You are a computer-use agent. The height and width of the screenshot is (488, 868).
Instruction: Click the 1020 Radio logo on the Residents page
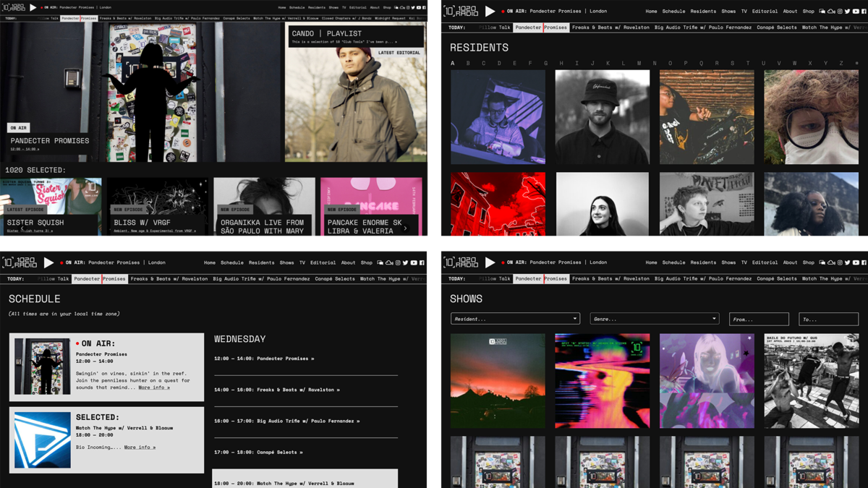(461, 11)
